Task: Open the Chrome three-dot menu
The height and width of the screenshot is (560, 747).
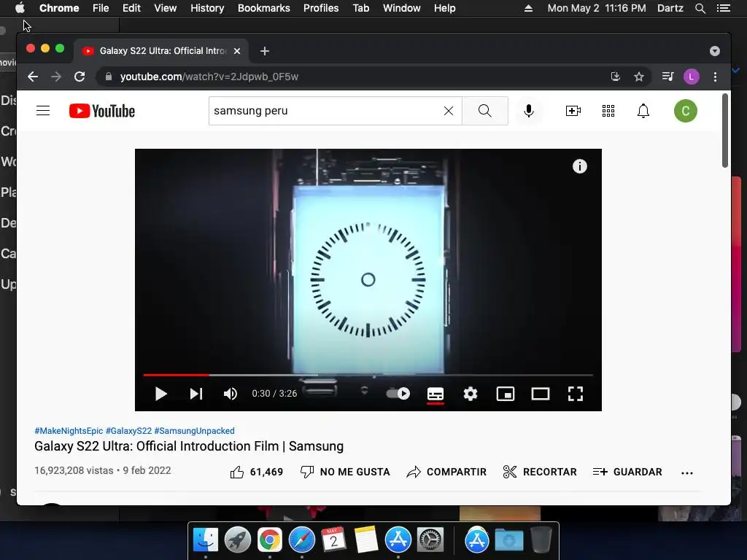Action: (715, 77)
